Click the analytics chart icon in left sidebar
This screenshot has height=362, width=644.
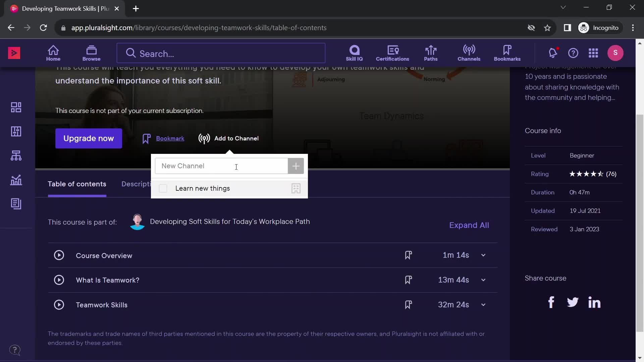[x=16, y=180]
